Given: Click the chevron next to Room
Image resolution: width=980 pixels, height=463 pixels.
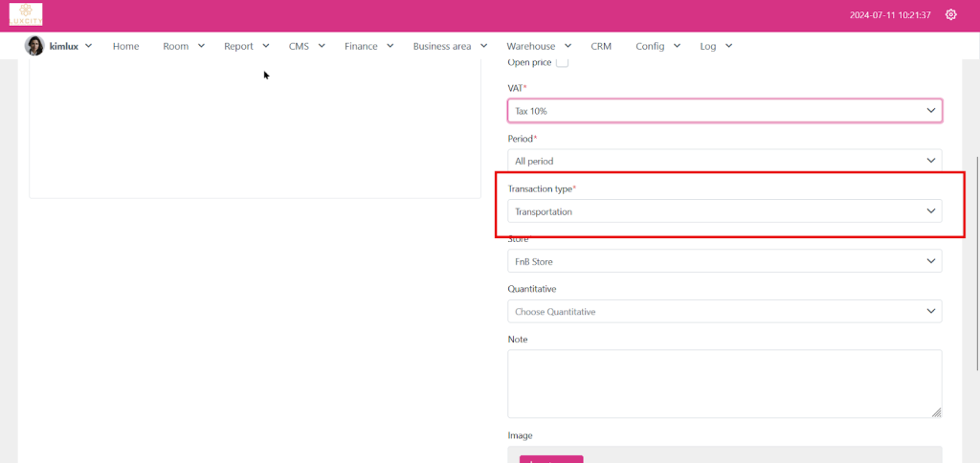Looking at the screenshot, I should pos(201,45).
